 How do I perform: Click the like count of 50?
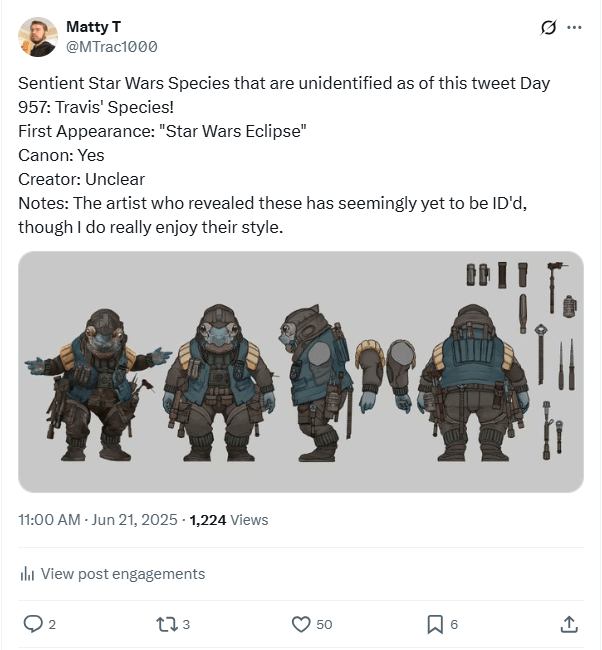coord(324,625)
